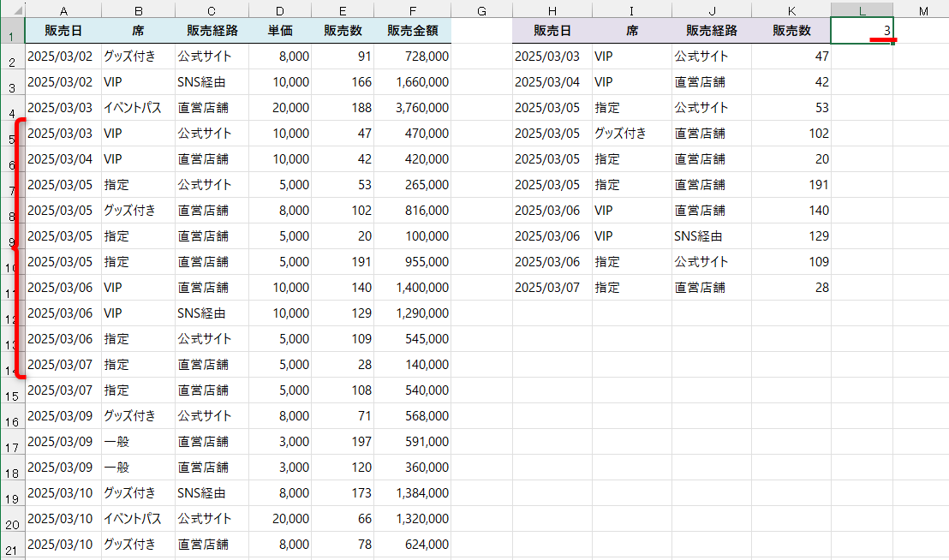Click value 47 in column K
The image size is (949, 560).
(x=791, y=57)
